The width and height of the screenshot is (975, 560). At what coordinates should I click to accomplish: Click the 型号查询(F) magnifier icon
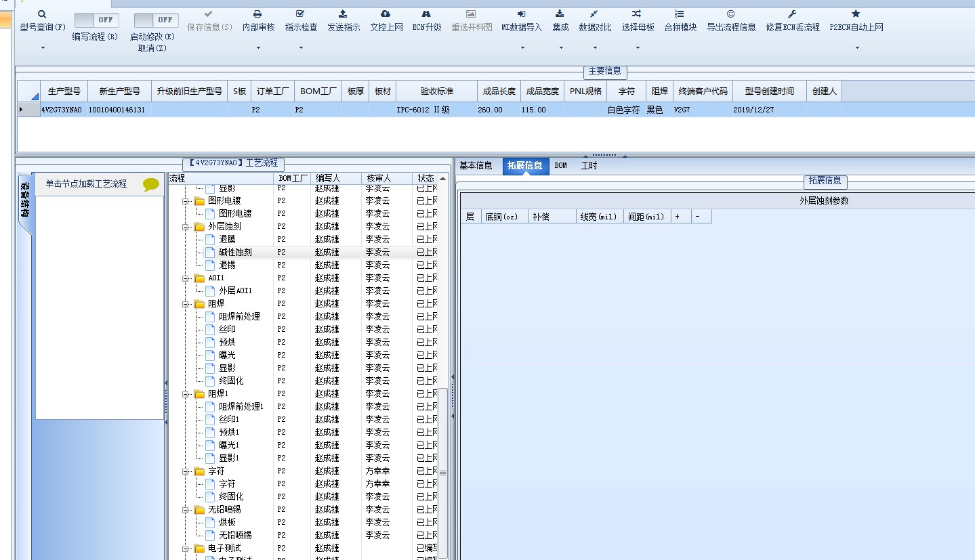pyautogui.click(x=42, y=14)
